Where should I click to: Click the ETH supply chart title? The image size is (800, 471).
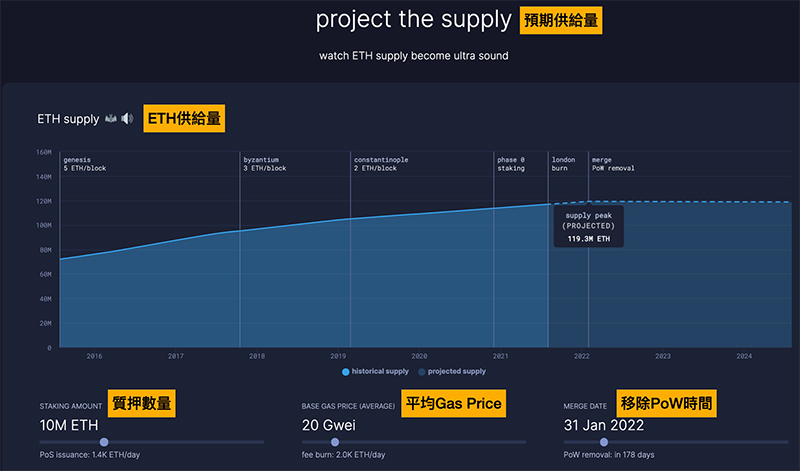click(x=68, y=119)
